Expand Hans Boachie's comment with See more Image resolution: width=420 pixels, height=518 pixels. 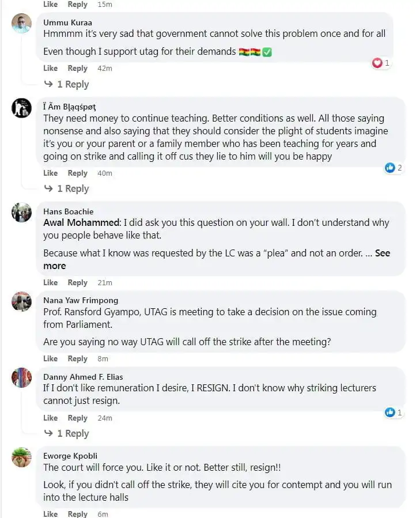(x=383, y=253)
